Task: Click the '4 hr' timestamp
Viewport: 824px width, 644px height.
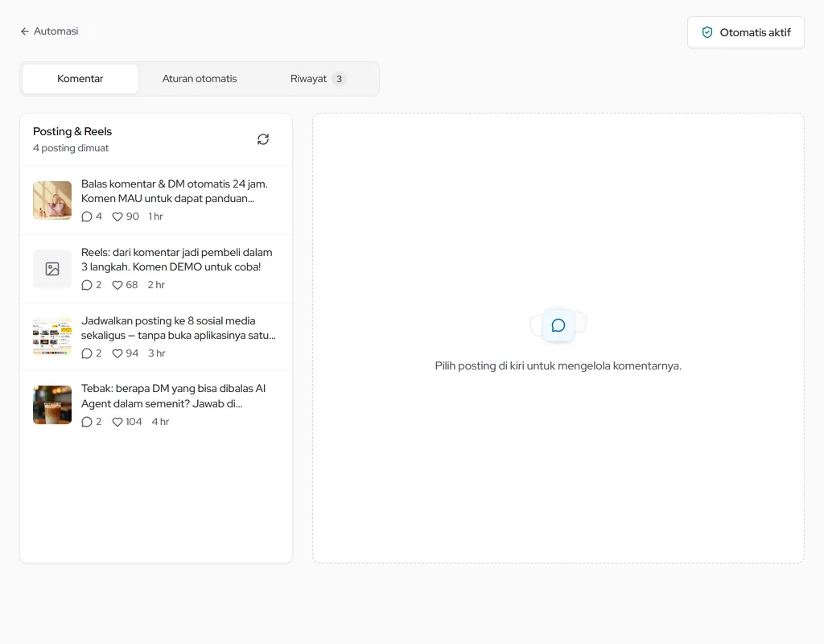Action: (160, 422)
